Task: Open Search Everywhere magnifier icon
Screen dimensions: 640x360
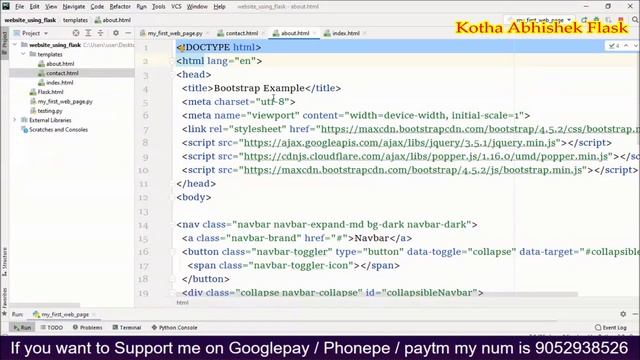Action: tap(635, 20)
